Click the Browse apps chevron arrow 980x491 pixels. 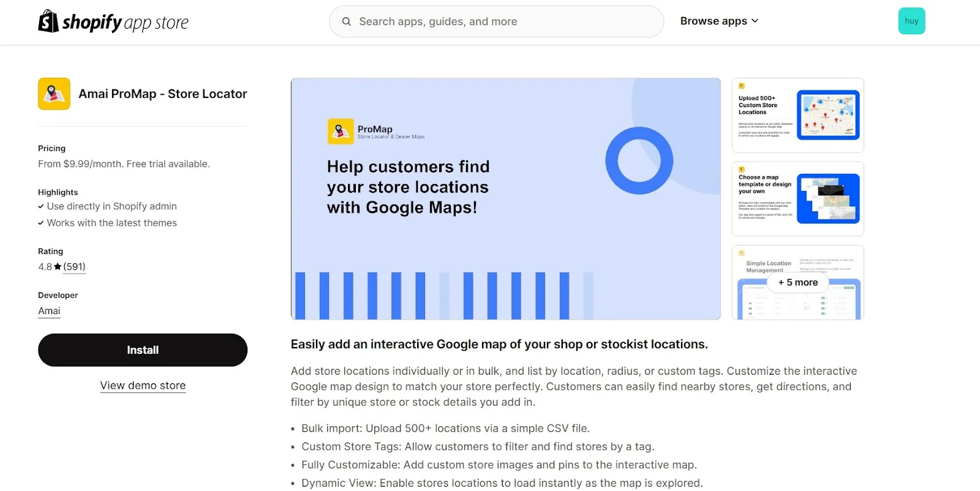[755, 21]
